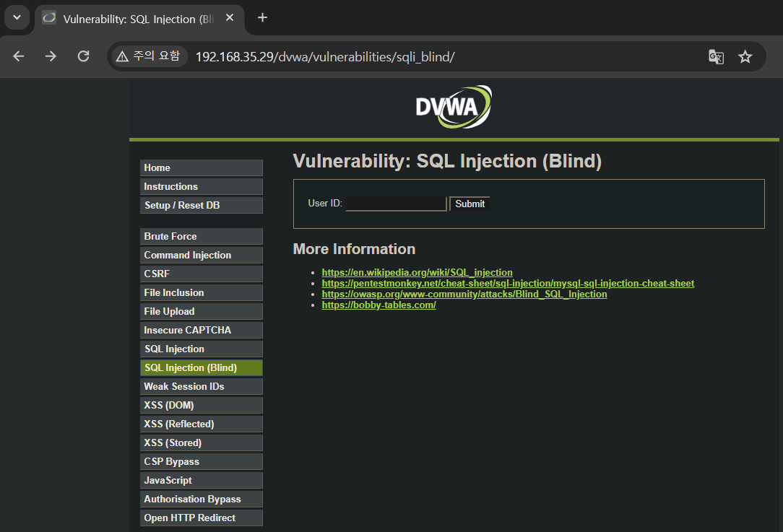Viewport: 783px width, 532px height.
Task: Open the Command Injection page
Action: click(x=202, y=255)
